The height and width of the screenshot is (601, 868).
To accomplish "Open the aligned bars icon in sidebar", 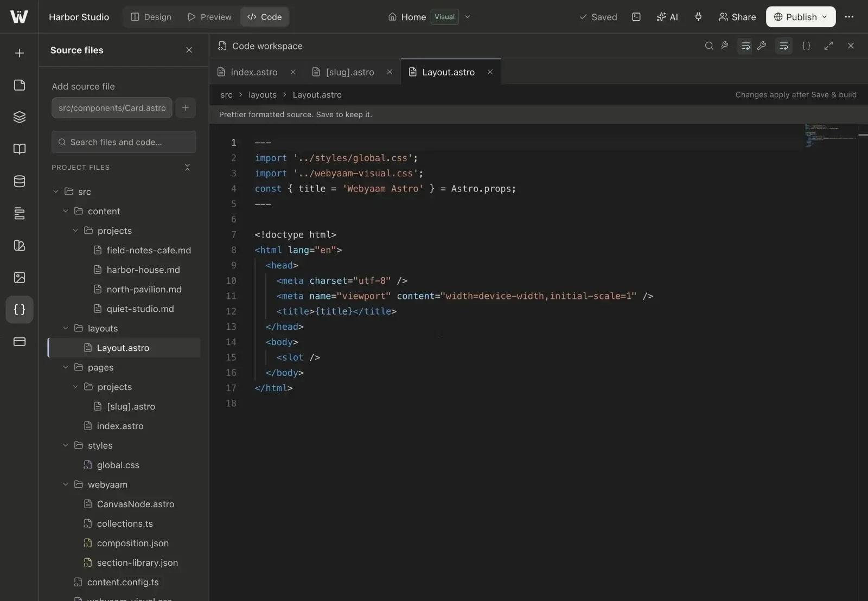I will pos(20,213).
